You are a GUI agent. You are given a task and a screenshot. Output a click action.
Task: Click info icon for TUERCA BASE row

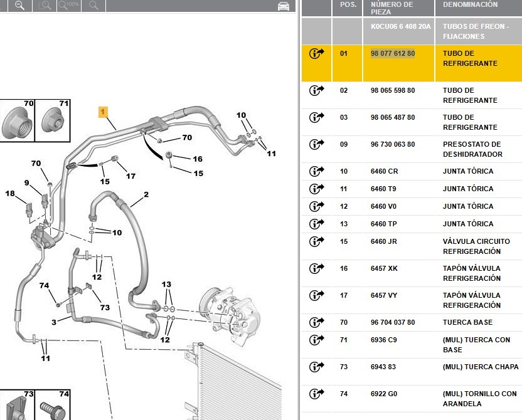point(317,322)
